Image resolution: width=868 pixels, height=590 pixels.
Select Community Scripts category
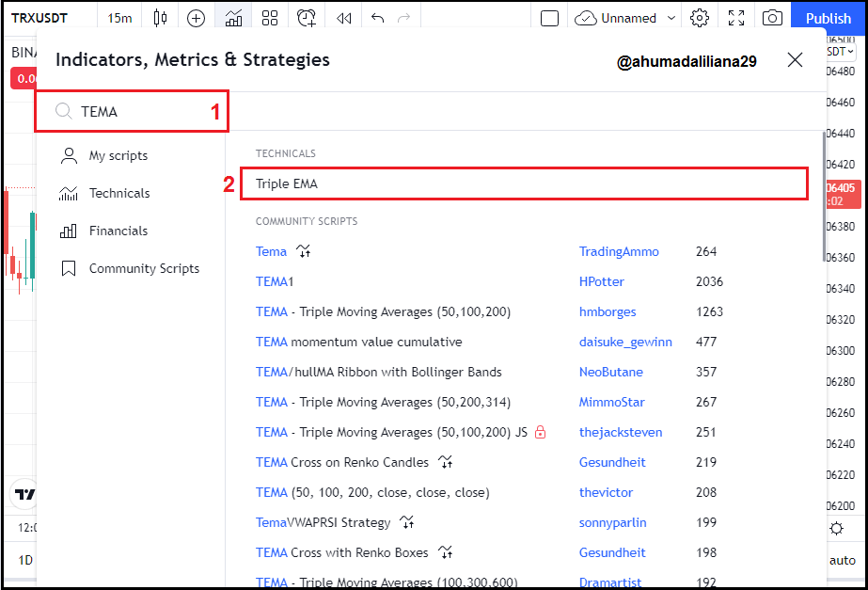pyautogui.click(x=130, y=269)
